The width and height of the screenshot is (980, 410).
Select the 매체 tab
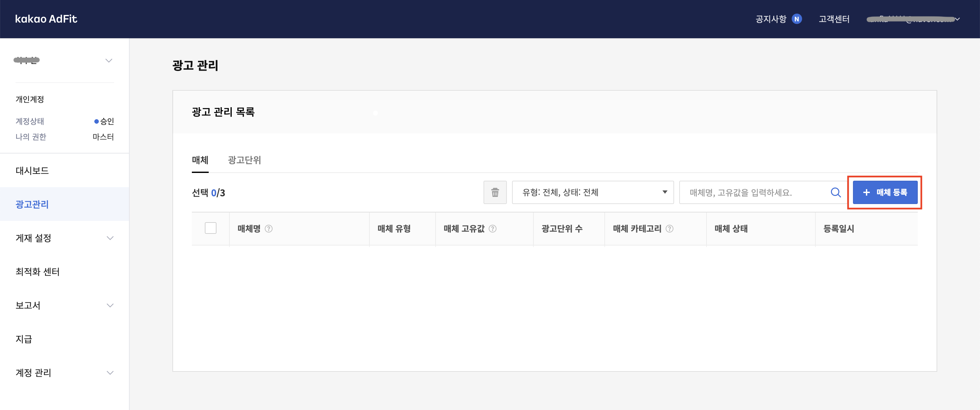point(200,160)
